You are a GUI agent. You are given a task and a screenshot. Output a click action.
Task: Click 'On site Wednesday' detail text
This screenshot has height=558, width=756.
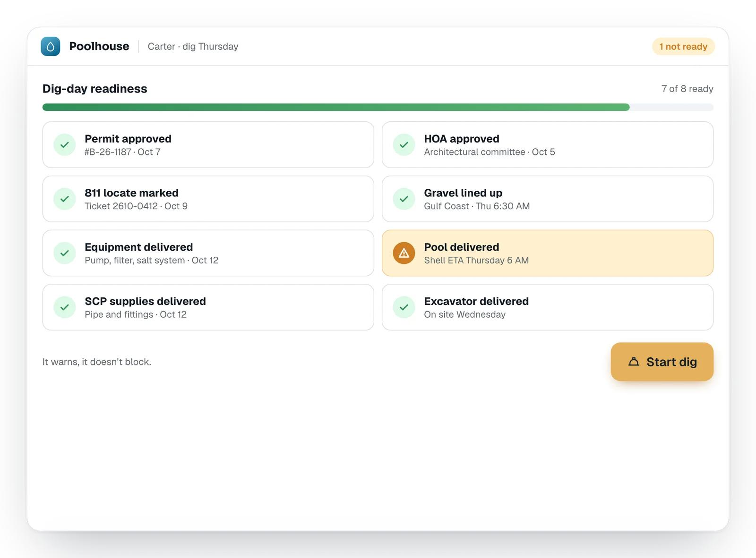coord(465,314)
